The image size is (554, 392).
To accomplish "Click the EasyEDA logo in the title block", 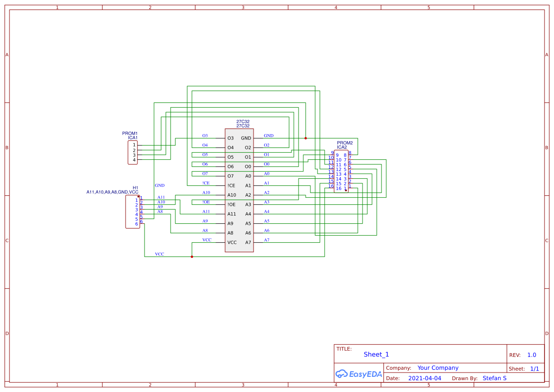I will (x=359, y=374).
